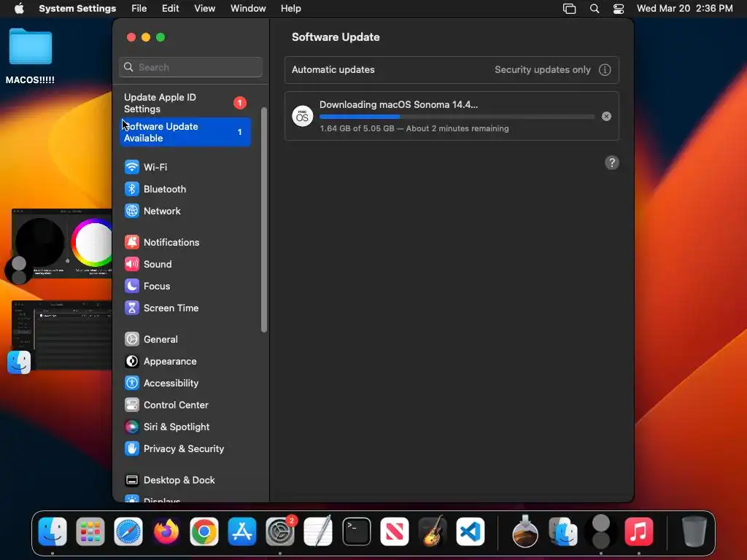Open Control Center in menu bar

click(x=619, y=9)
